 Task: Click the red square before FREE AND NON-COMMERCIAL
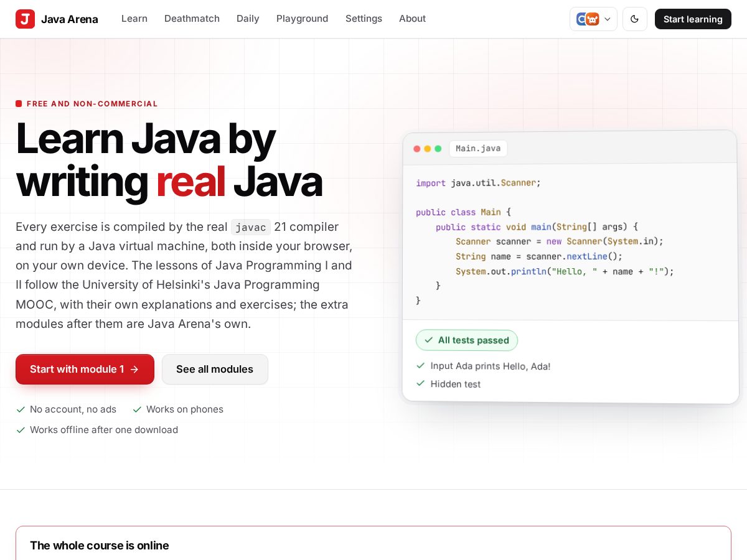point(19,104)
